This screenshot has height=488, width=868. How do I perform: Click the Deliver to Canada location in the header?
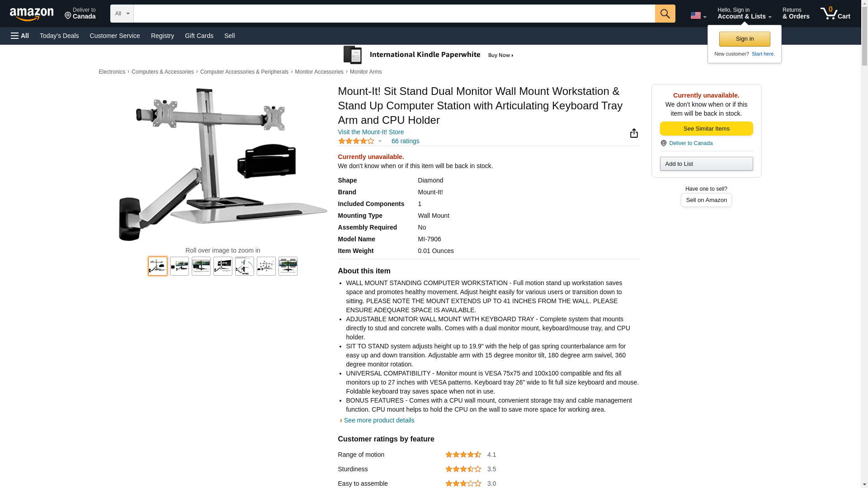tap(80, 14)
